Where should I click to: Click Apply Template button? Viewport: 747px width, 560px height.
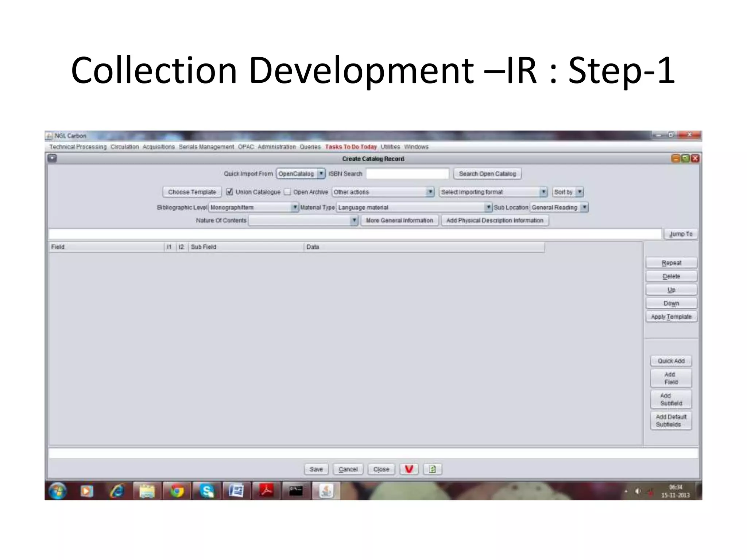tap(671, 316)
